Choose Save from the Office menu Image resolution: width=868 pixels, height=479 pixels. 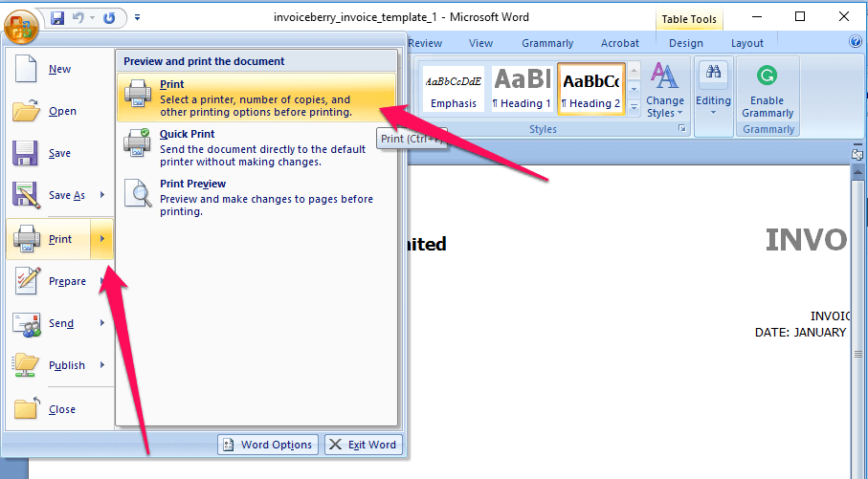tap(59, 153)
